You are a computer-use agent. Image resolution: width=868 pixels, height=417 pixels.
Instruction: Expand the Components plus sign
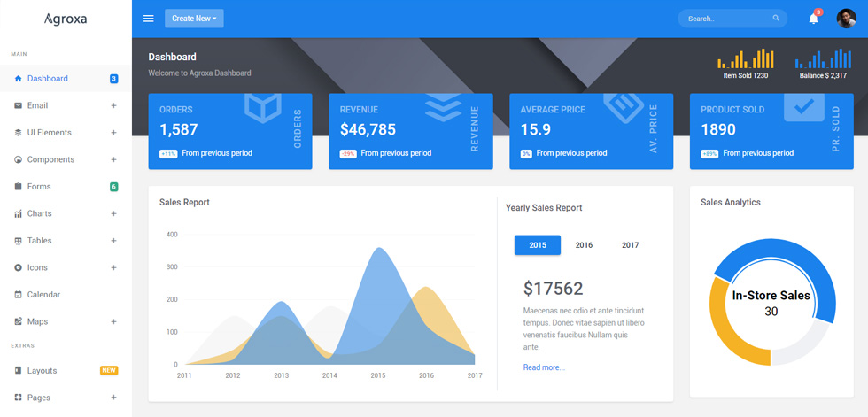tap(113, 160)
